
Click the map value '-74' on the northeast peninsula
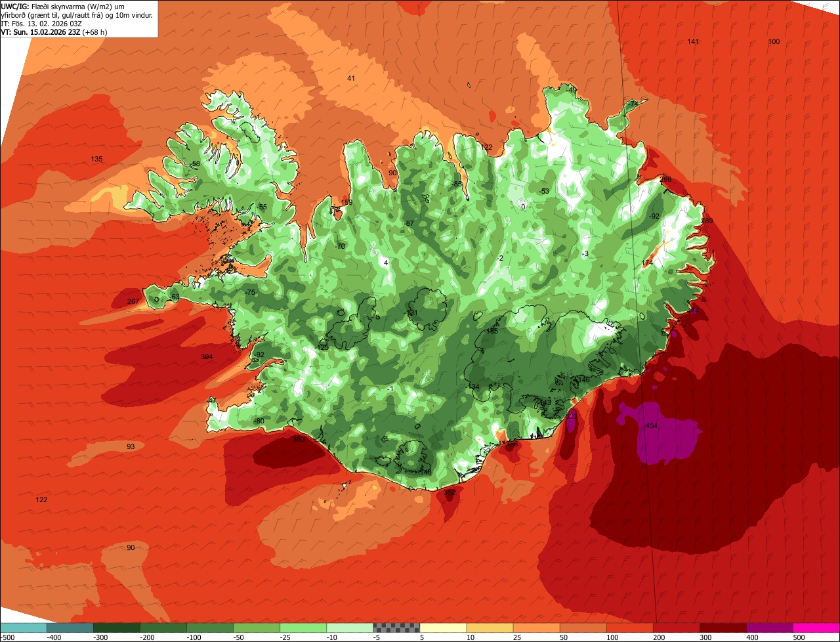coord(633,104)
